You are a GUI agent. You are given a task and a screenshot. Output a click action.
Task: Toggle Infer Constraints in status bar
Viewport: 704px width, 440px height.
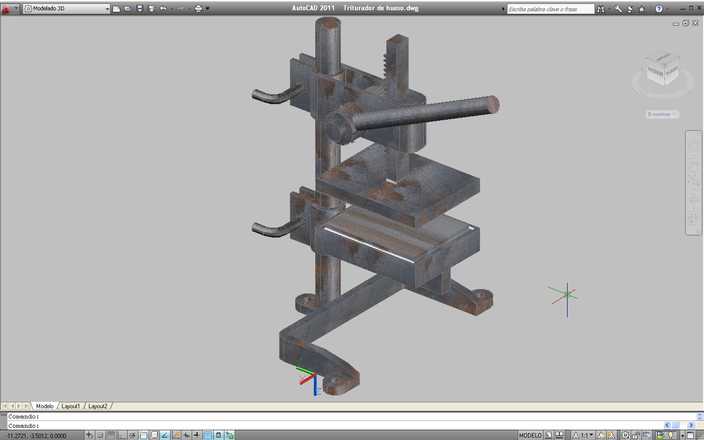(90, 436)
